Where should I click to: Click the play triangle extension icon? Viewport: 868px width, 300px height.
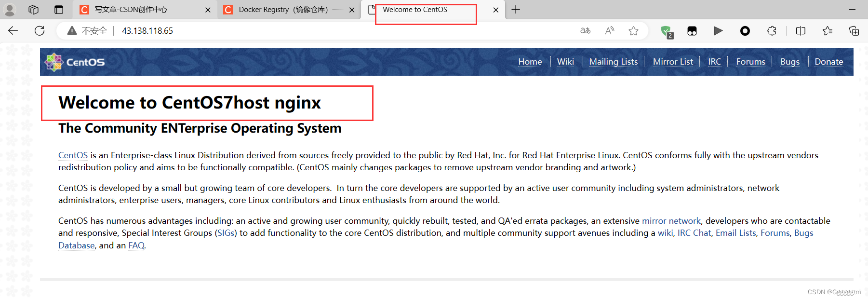pyautogui.click(x=718, y=31)
